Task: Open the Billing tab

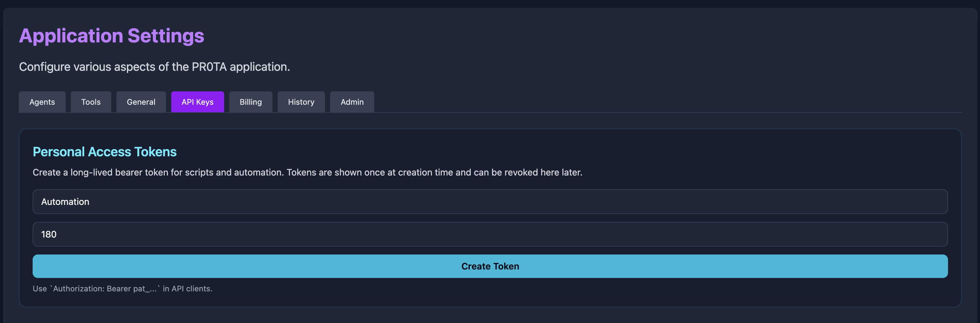Action: 250,102
